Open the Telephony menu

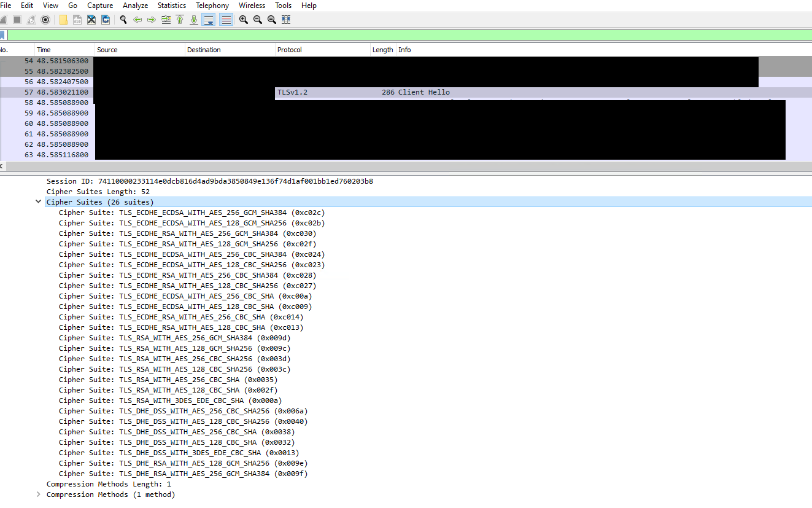point(212,6)
